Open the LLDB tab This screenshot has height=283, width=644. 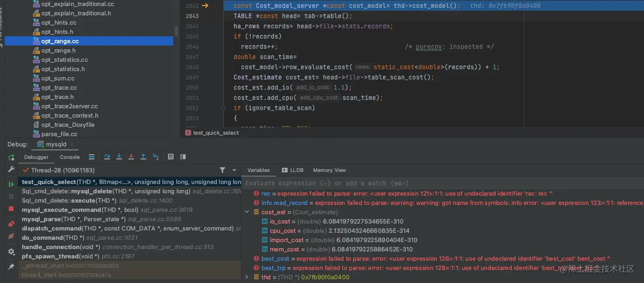point(293,170)
